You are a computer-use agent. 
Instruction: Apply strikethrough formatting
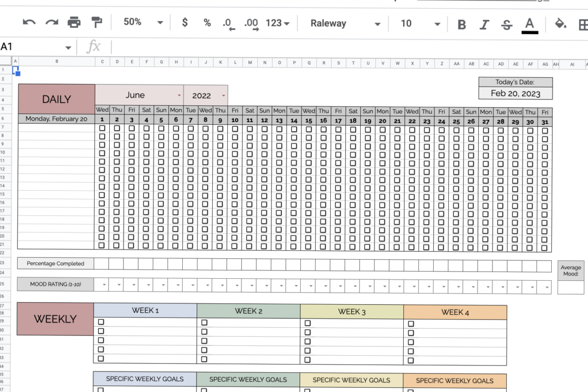click(x=506, y=23)
